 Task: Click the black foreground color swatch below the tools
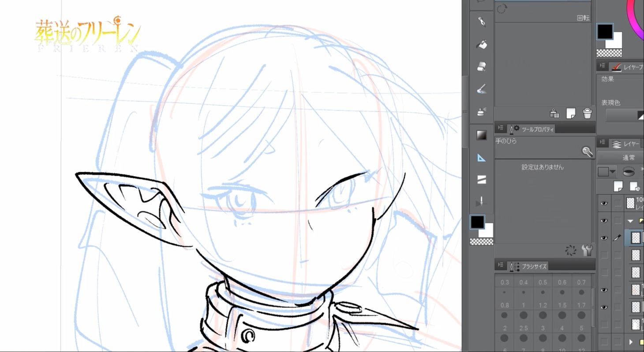coord(477,222)
